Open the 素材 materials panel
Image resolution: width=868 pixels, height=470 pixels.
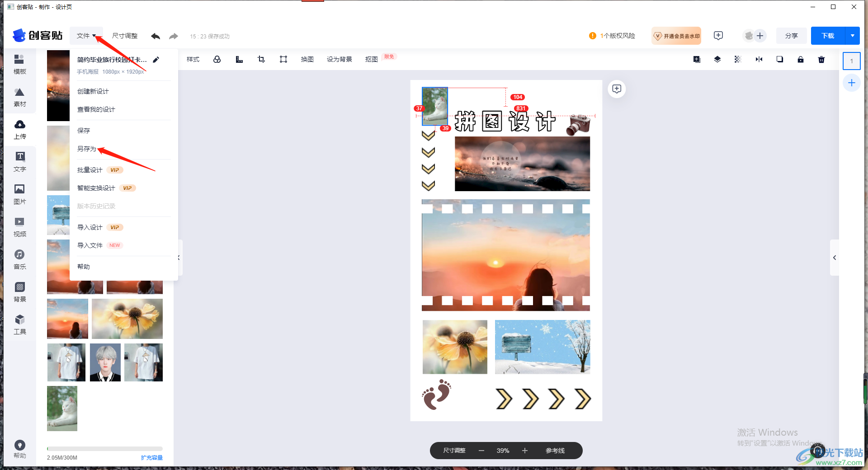[x=19, y=97]
